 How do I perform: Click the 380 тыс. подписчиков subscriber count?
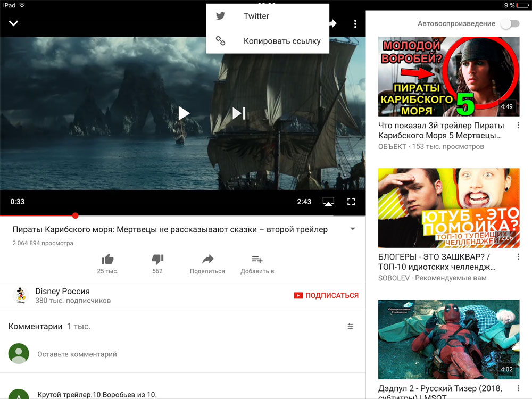pyautogui.click(x=73, y=301)
